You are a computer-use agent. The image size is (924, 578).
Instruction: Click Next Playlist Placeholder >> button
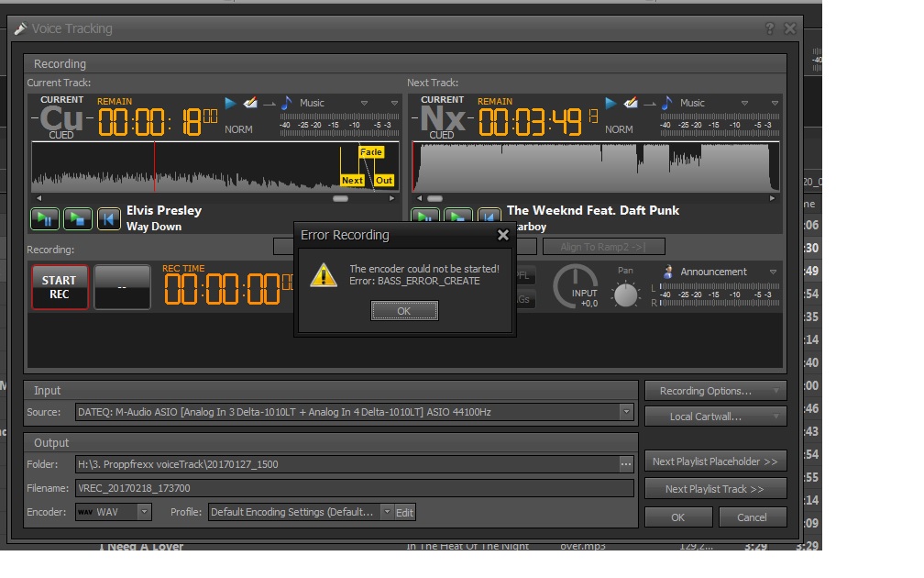(x=715, y=461)
